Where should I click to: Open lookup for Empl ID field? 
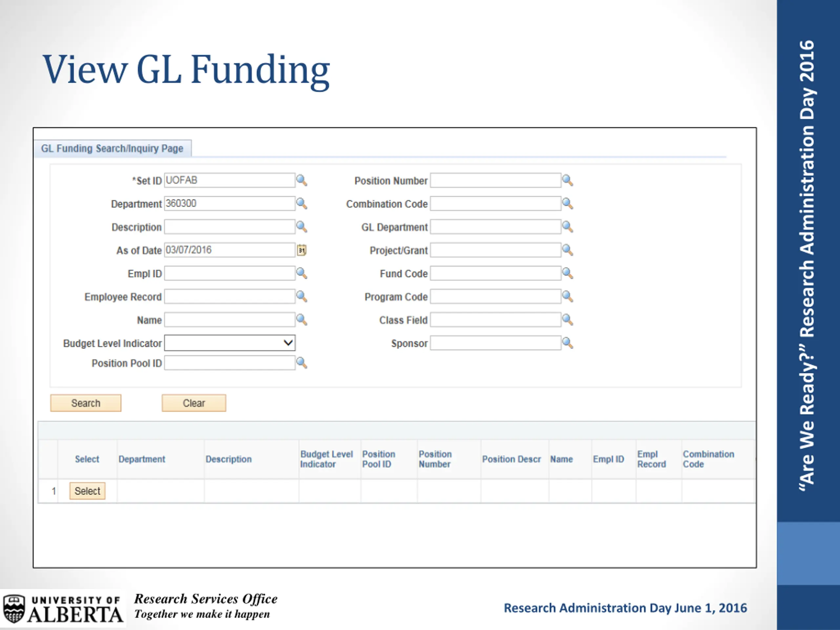pos(302,273)
